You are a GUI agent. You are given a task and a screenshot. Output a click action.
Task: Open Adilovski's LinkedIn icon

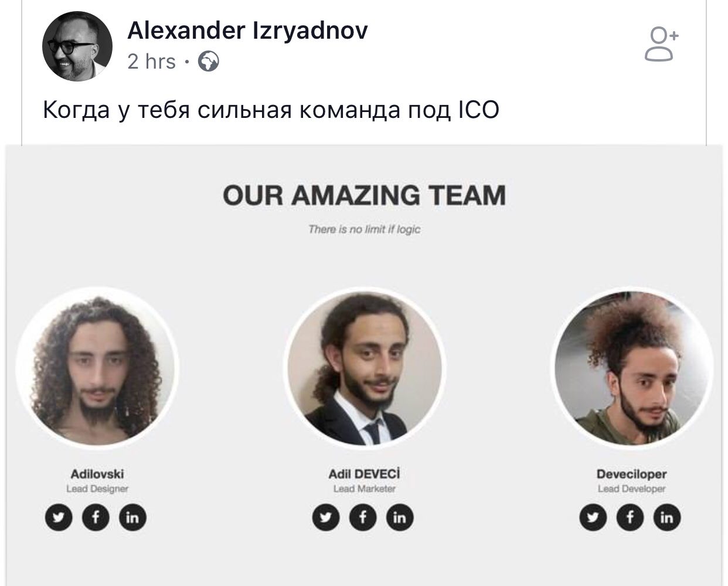(x=133, y=518)
